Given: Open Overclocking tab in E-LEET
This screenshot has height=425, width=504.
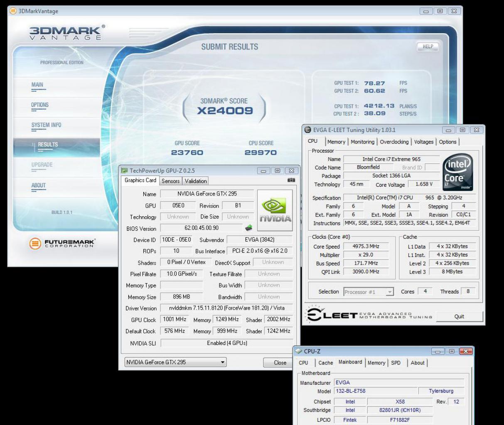Looking at the screenshot, I should [394, 142].
